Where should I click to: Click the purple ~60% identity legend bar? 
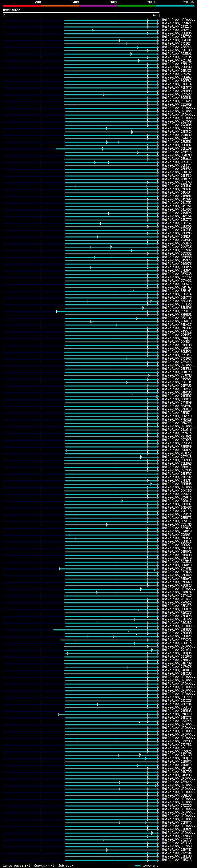(x=99, y=6)
